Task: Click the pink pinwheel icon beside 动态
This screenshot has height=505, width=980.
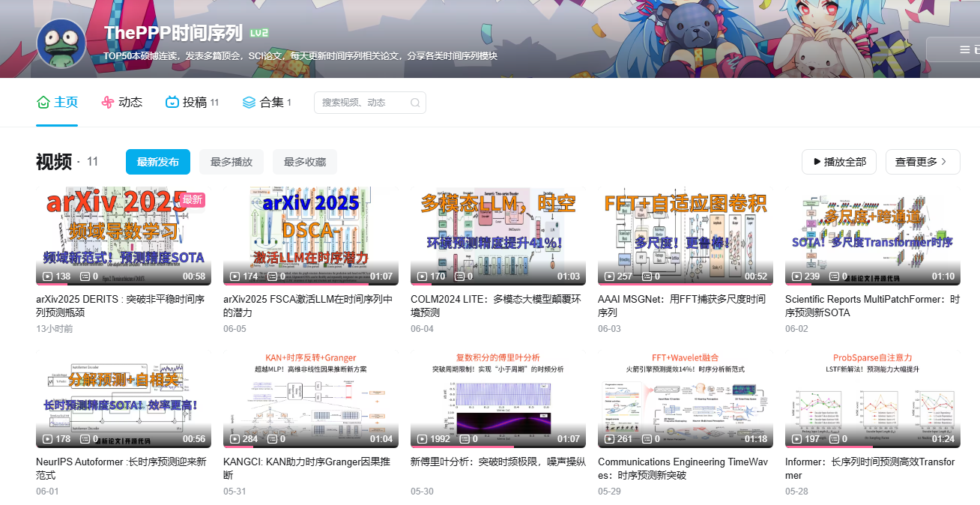Action: click(x=106, y=102)
